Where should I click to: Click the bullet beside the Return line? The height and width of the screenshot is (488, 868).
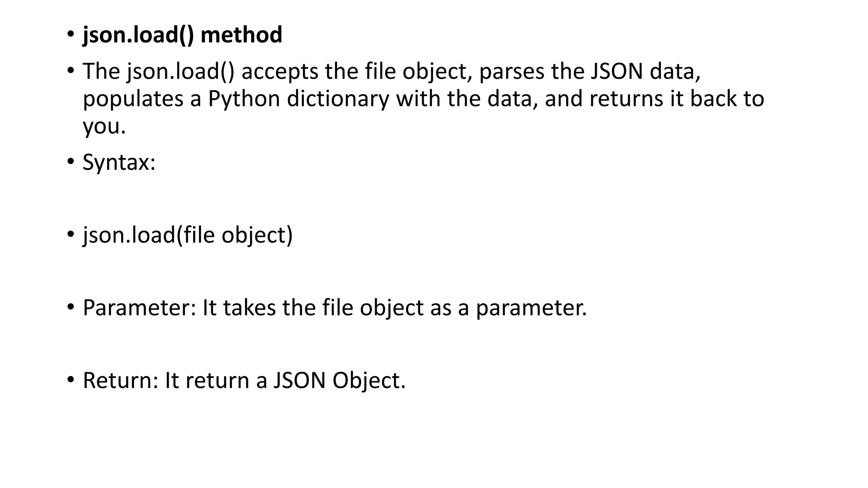(70, 380)
